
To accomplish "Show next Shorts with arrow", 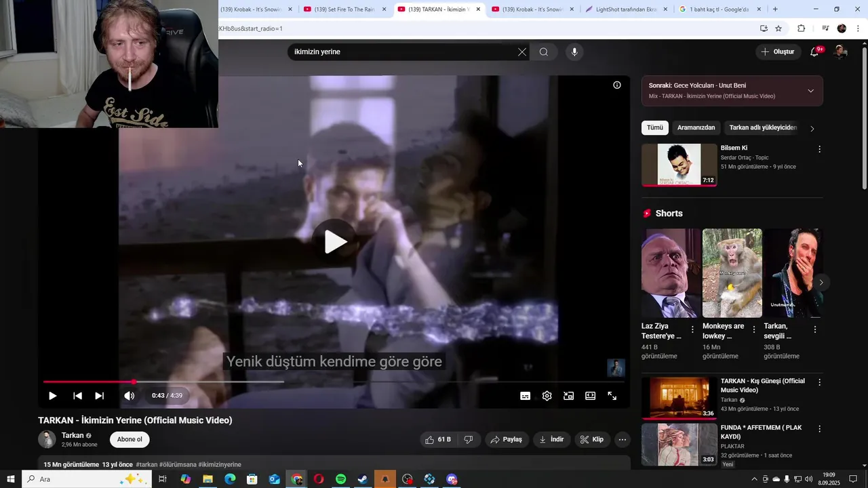I will pyautogui.click(x=821, y=282).
